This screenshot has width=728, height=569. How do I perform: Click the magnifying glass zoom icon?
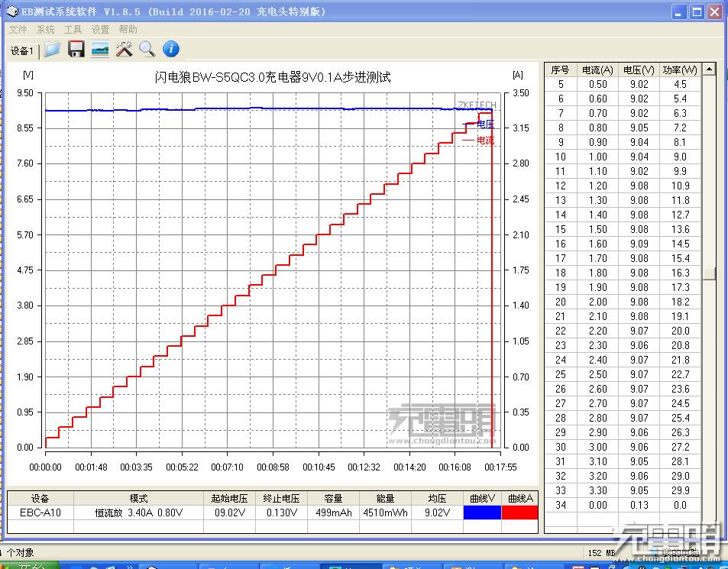[147, 49]
